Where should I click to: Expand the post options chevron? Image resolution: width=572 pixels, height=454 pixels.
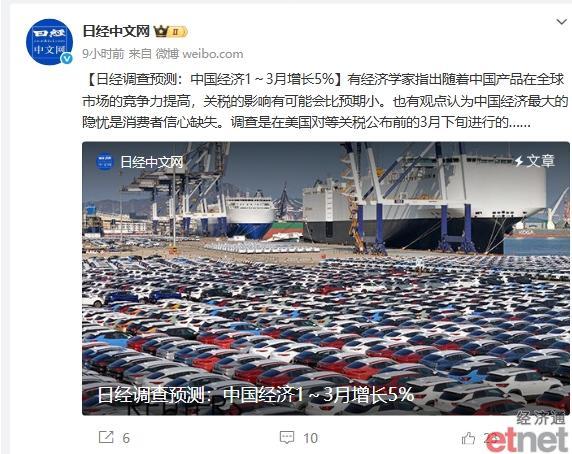[x=562, y=22]
